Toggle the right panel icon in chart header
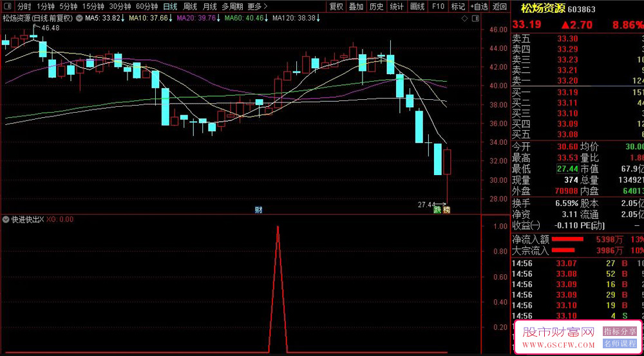 475,19
